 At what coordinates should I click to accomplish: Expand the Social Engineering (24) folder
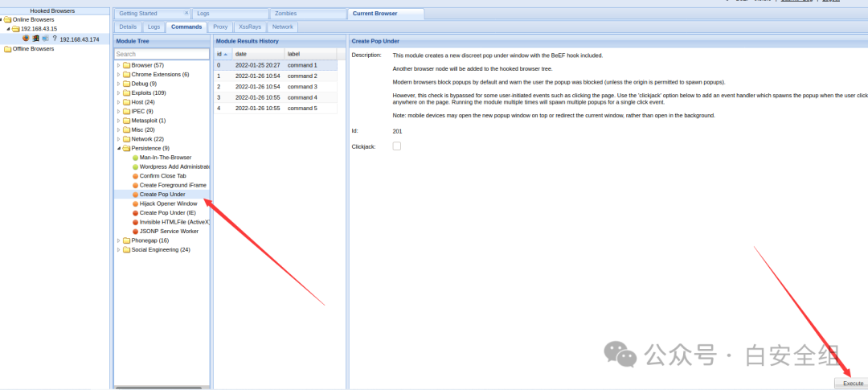[x=118, y=250]
